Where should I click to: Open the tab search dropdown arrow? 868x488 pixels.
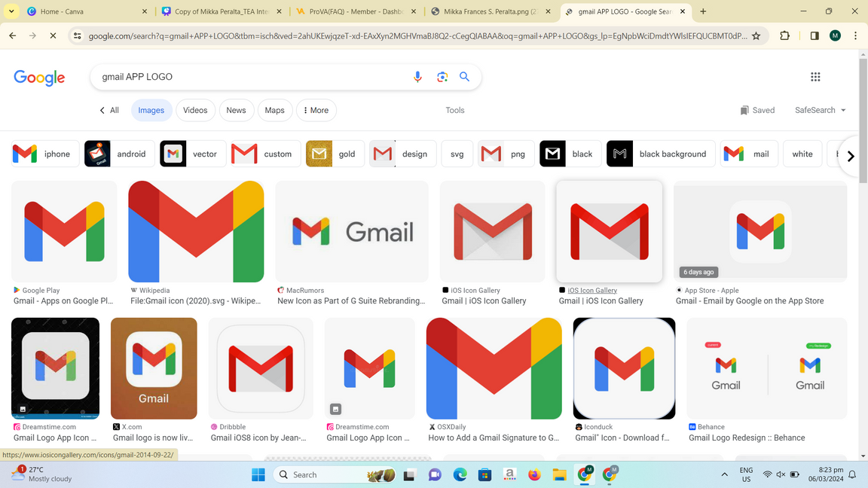[x=11, y=11]
